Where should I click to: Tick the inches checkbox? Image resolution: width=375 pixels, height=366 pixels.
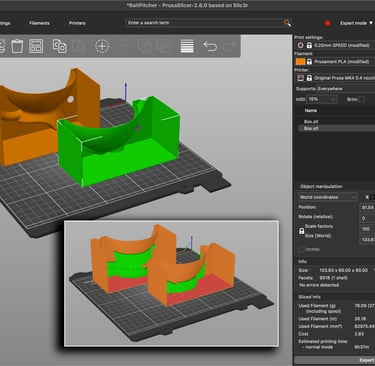(302, 249)
